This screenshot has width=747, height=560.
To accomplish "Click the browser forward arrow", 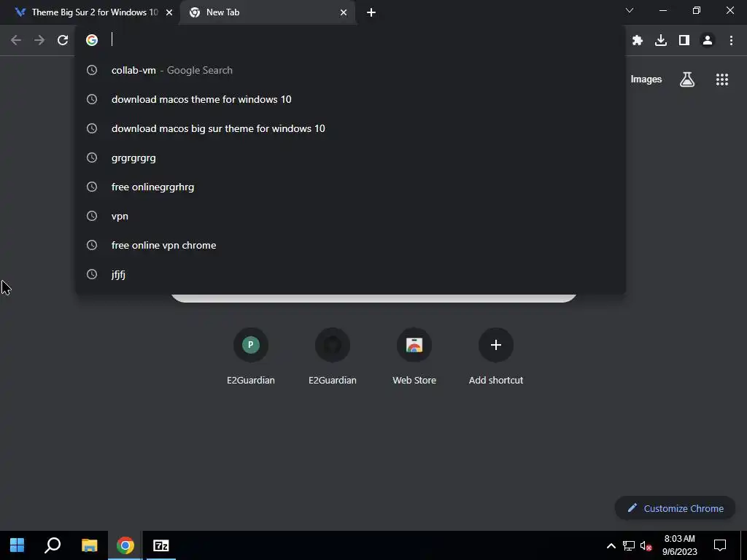I will pyautogui.click(x=39, y=40).
